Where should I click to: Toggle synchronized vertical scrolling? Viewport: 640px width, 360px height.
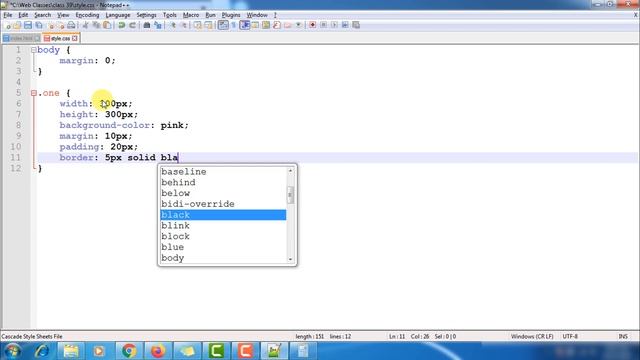tap(198, 25)
